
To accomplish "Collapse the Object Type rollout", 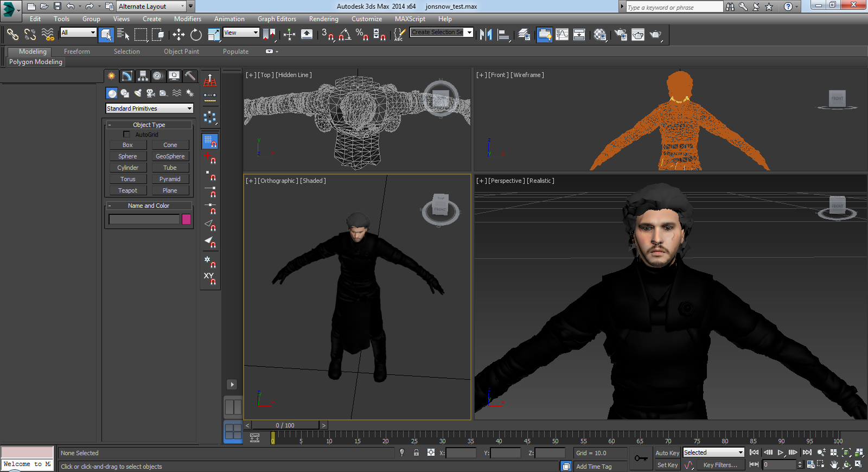I will click(x=149, y=125).
